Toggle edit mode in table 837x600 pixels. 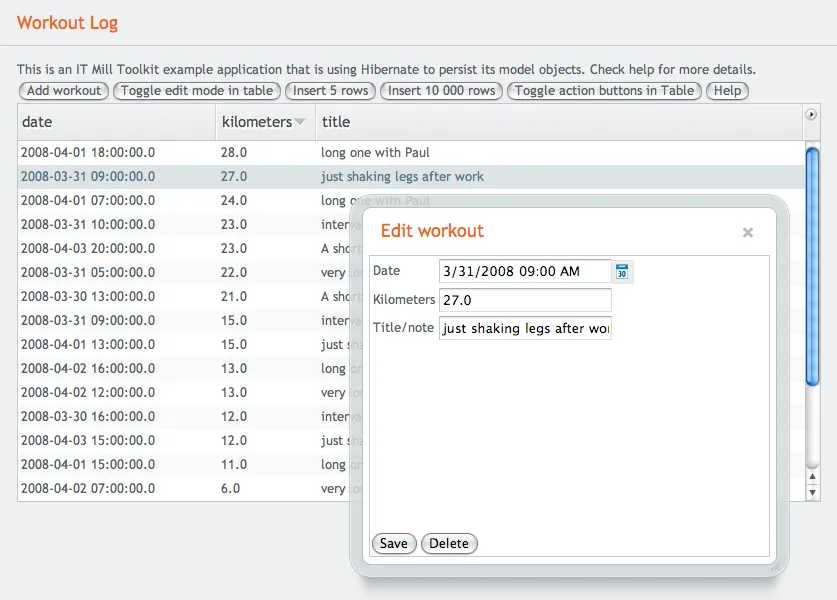click(x=194, y=90)
